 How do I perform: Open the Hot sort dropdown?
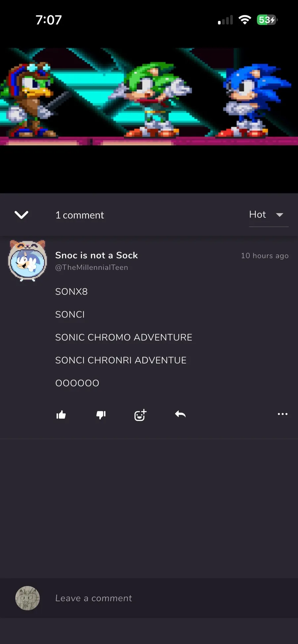pos(258,215)
